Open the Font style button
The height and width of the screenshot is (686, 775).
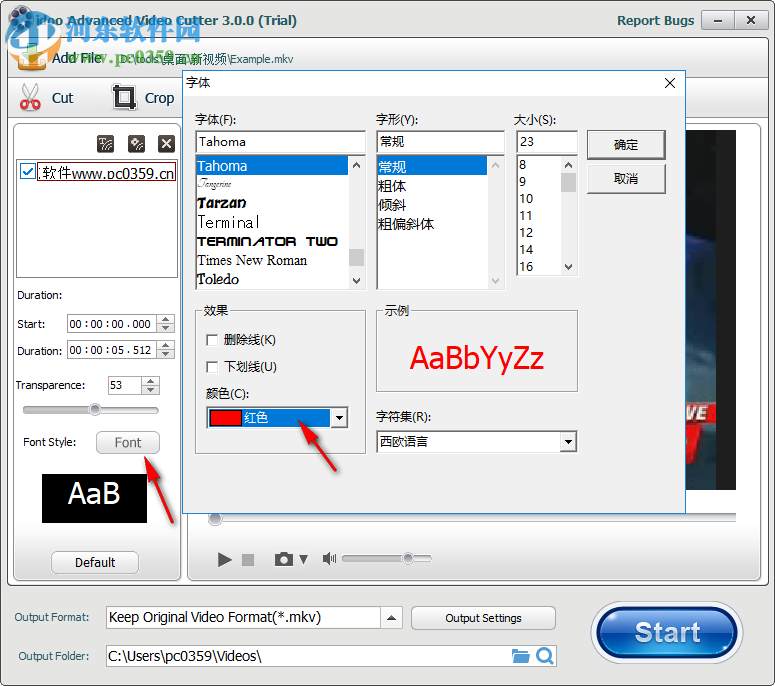coord(128,442)
